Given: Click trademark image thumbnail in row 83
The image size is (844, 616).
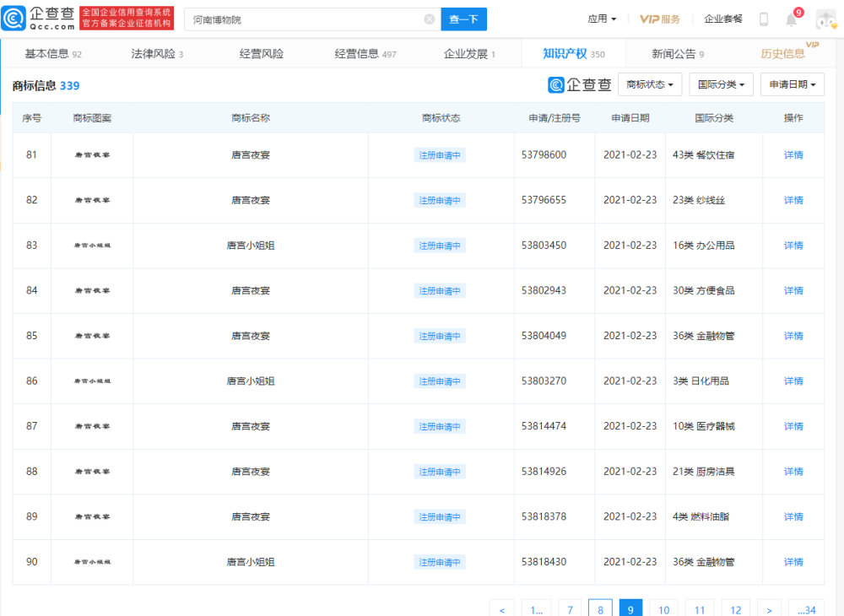Looking at the screenshot, I should pyautogui.click(x=92, y=246).
